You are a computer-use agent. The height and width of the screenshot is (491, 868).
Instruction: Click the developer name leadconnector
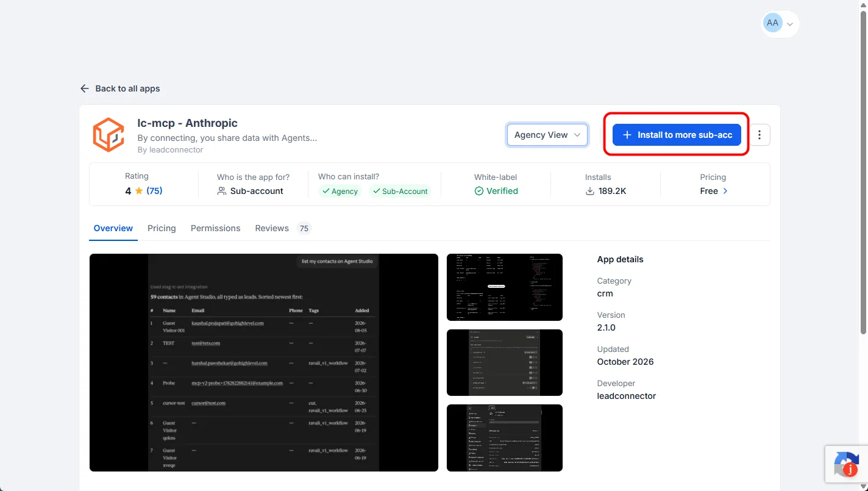pos(627,396)
